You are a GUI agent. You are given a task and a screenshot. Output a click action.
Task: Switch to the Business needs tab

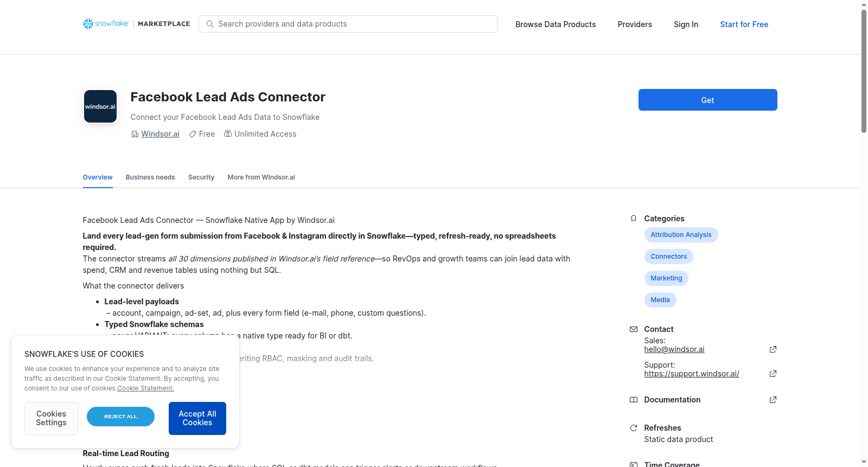(150, 177)
